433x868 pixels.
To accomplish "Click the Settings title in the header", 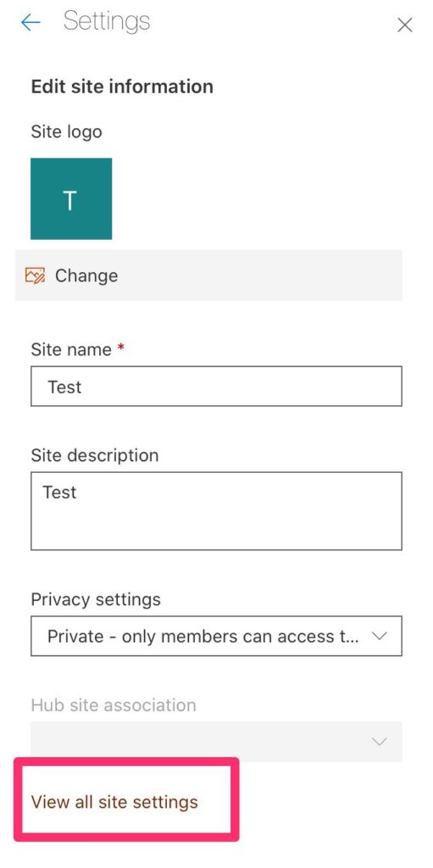I will [x=107, y=22].
